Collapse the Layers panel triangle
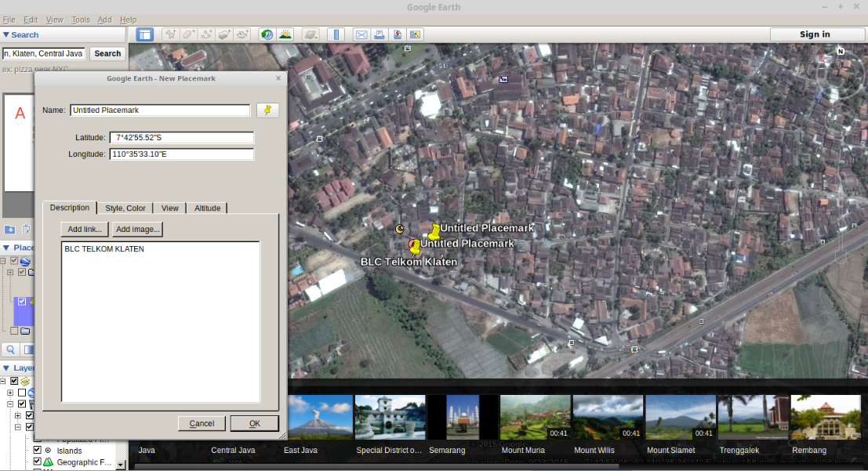The height and width of the screenshot is (471, 868). (x=6, y=368)
